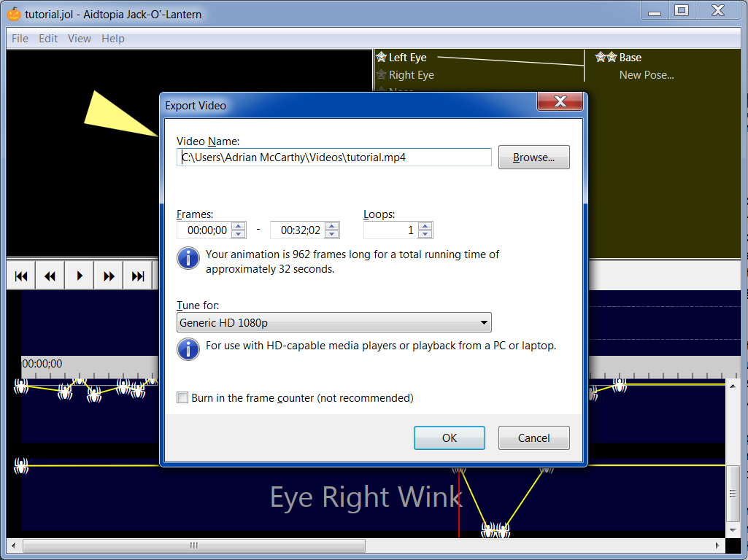Click the Video Name path field
This screenshot has width=748, height=560.
[334, 157]
